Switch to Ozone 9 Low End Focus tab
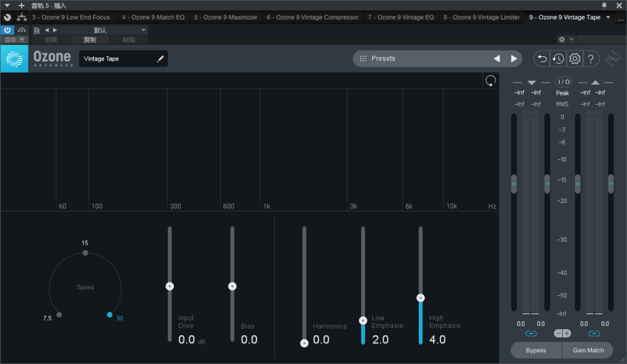This screenshot has width=627, height=364. tap(71, 17)
